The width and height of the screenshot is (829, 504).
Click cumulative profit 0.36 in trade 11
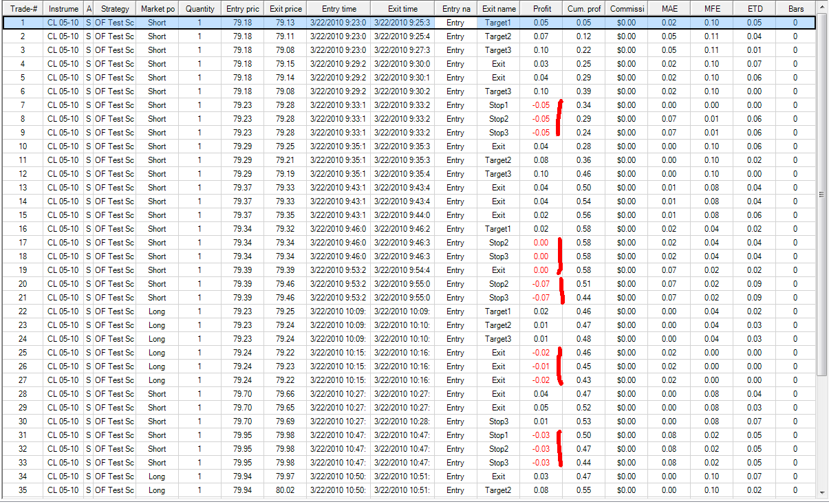coord(584,160)
